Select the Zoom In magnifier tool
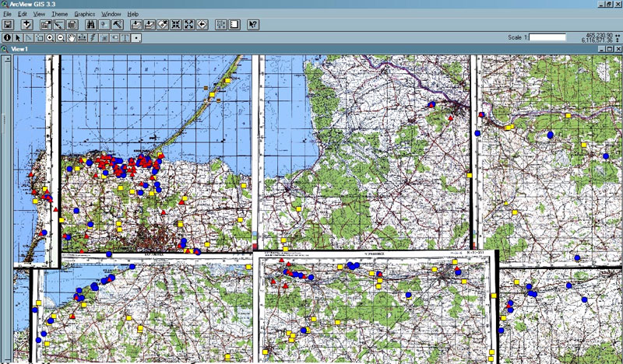 [50, 37]
